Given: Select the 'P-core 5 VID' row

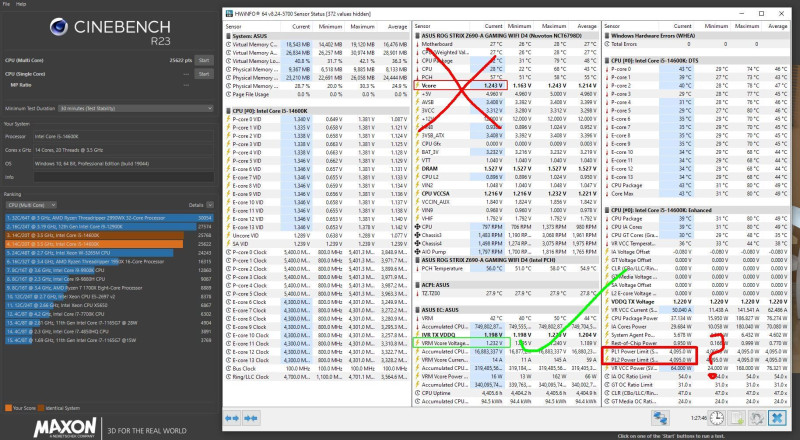Looking at the screenshot, I should (317, 161).
